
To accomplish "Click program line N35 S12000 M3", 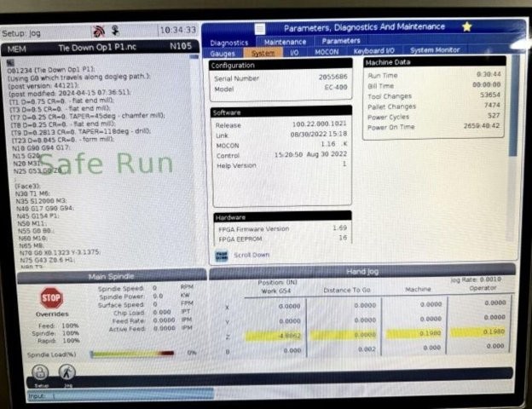I will point(41,201).
